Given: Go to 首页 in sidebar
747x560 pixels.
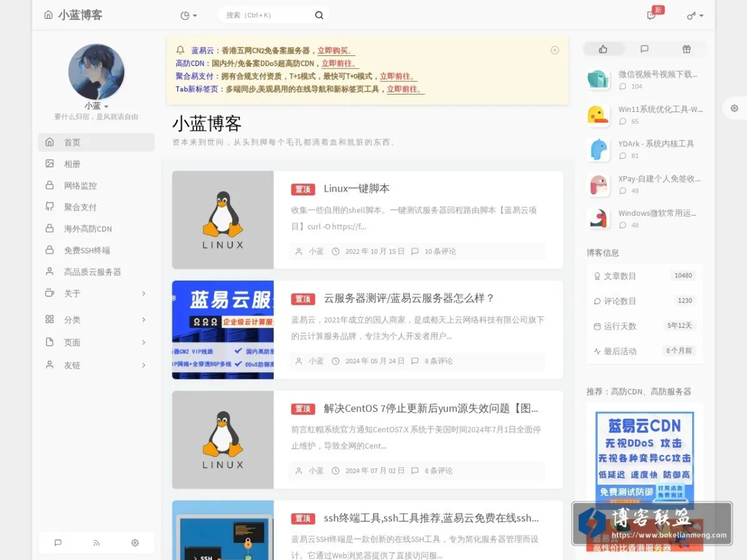Looking at the screenshot, I should point(96,142).
